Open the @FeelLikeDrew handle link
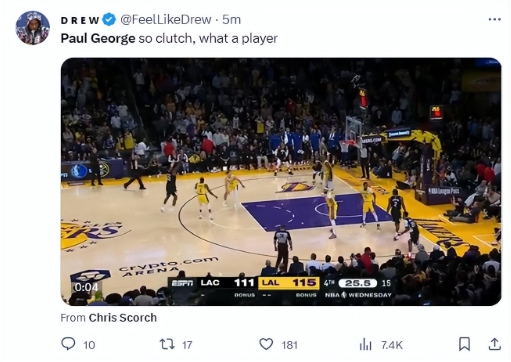Screen dimensions: 511x362 click(x=166, y=20)
